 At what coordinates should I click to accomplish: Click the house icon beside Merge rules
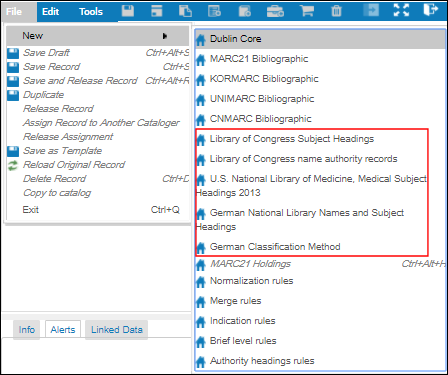pos(201,302)
